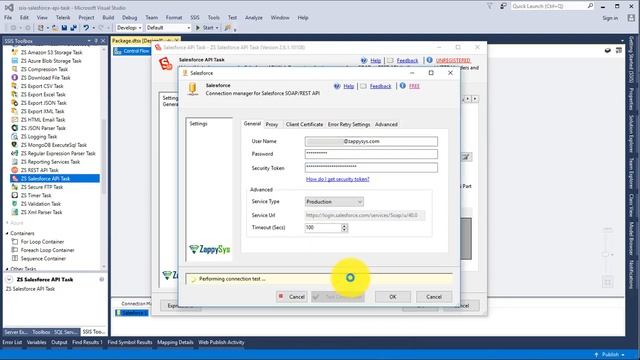
Task: Open the Debug menu
Action: [x=129, y=18]
